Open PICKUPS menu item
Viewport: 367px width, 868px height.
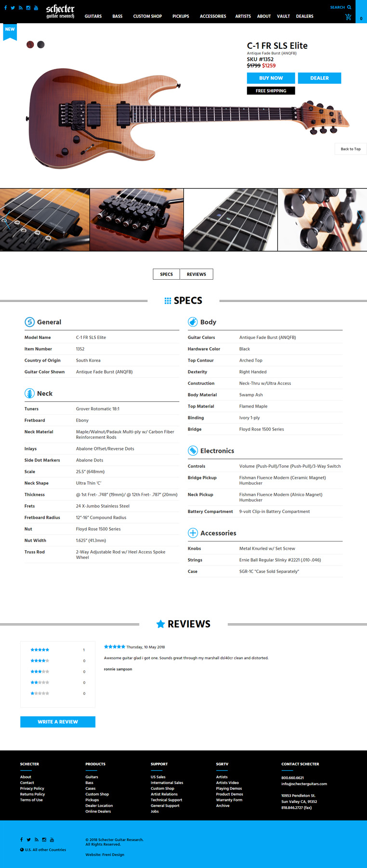(x=181, y=16)
